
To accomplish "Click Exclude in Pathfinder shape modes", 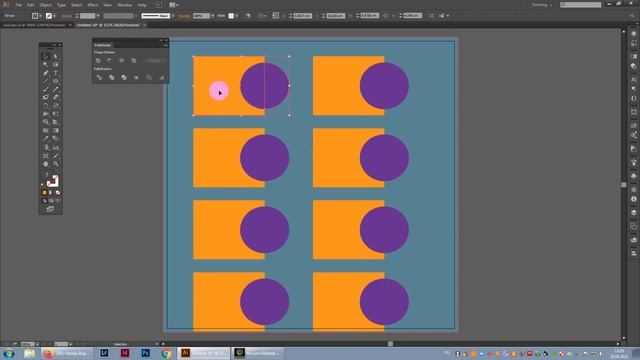I will [133, 60].
